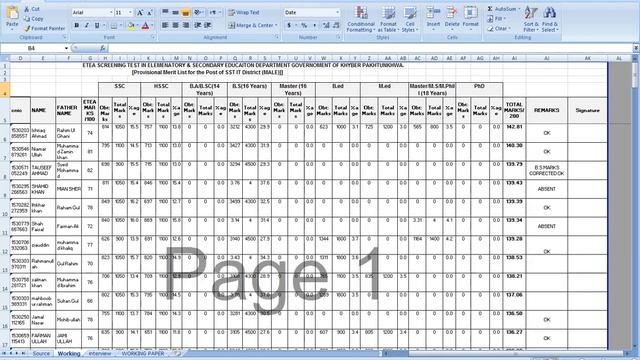
Task: Open Name Box dropdown arrow
Action: [66, 48]
